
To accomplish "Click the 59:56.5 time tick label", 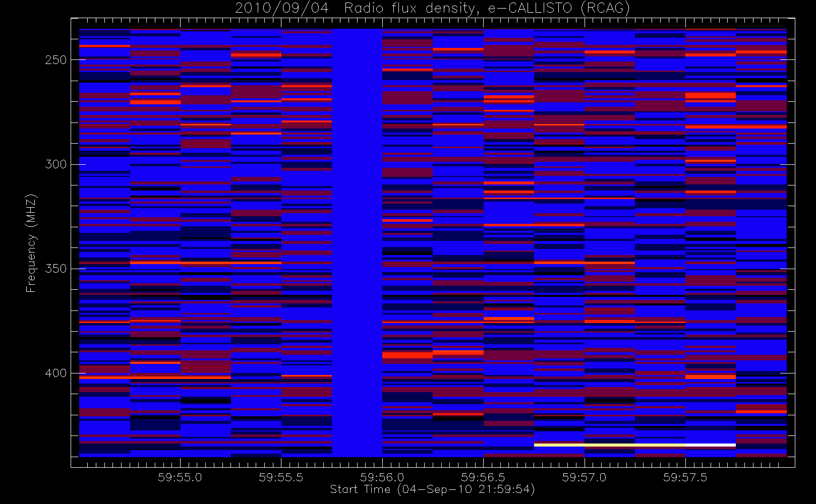I will 483,477.
